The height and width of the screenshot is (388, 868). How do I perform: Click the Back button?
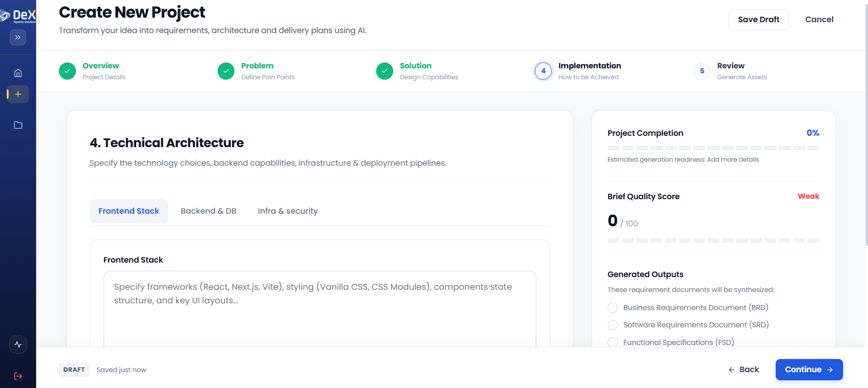[x=744, y=369]
